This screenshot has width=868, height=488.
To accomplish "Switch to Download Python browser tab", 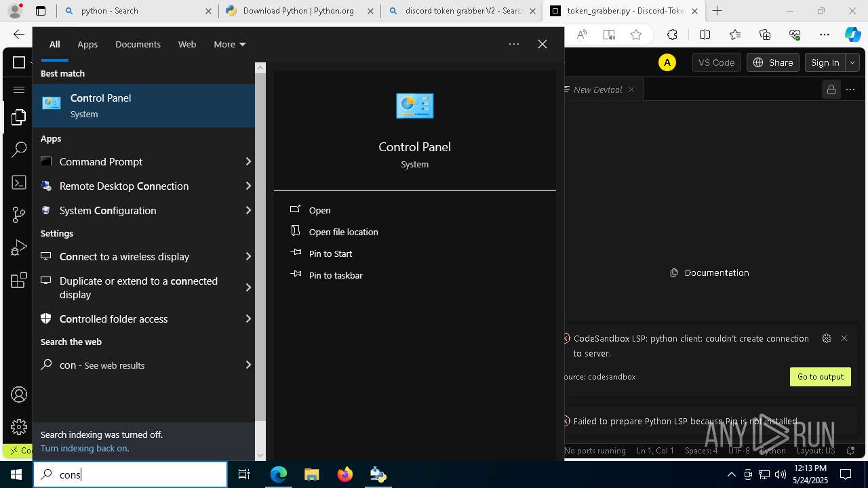I will (299, 11).
